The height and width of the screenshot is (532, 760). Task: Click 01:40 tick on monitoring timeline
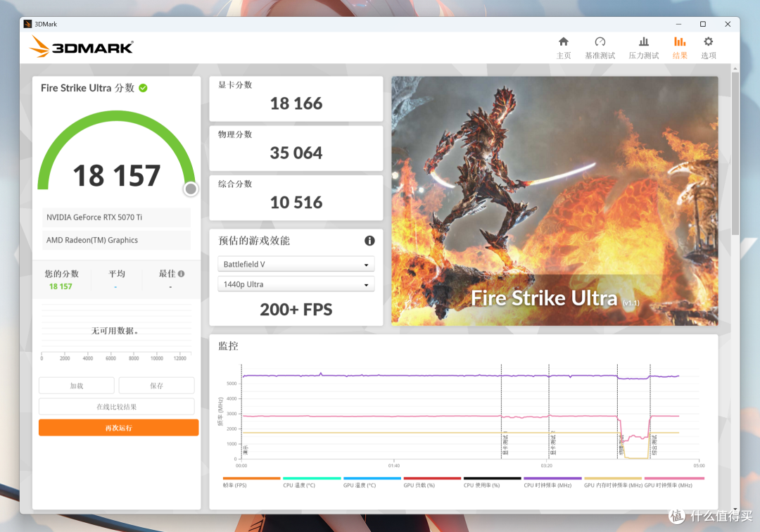coord(394,466)
